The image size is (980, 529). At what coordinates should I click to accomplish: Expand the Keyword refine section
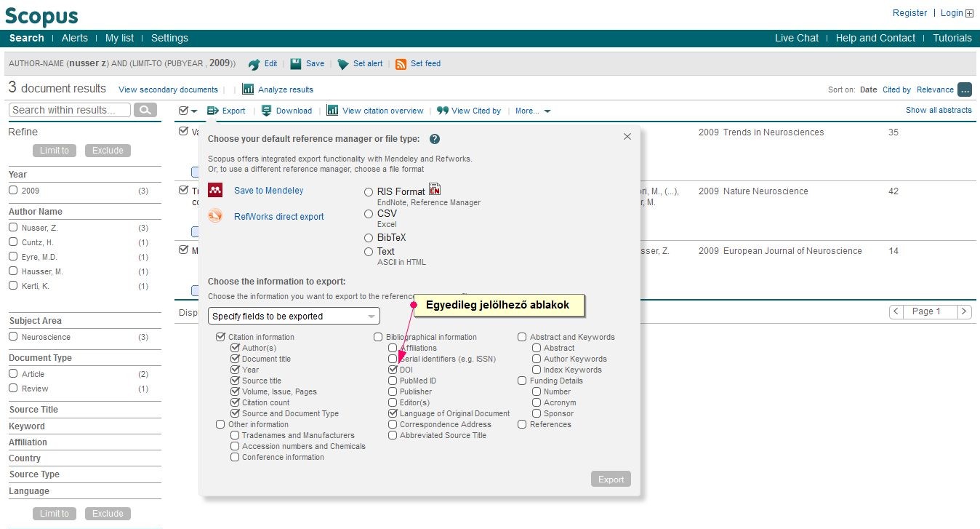tap(27, 426)
